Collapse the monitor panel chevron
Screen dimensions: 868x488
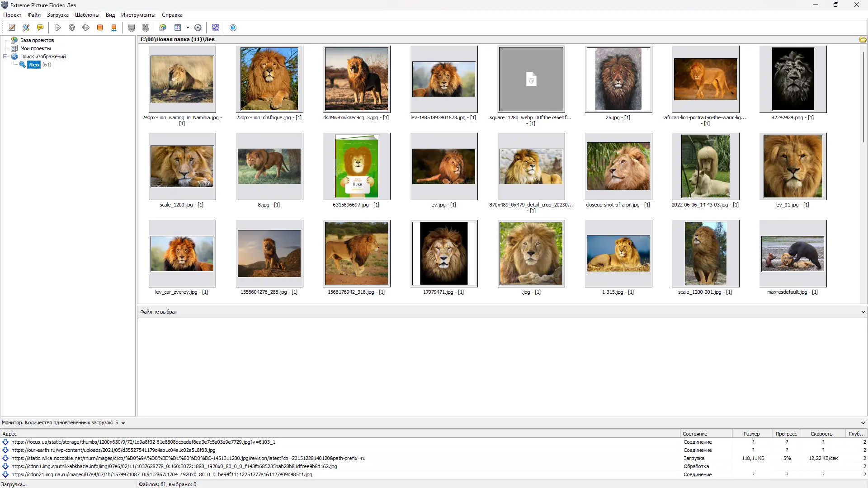pyautogui.click(x=863, y=423)
